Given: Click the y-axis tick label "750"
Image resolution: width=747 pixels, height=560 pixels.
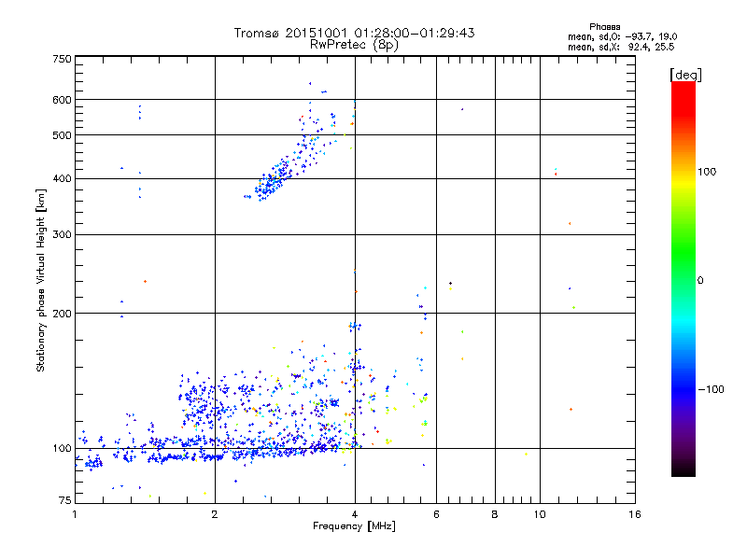Looking at the screenshot, I should tap(62, 59).
